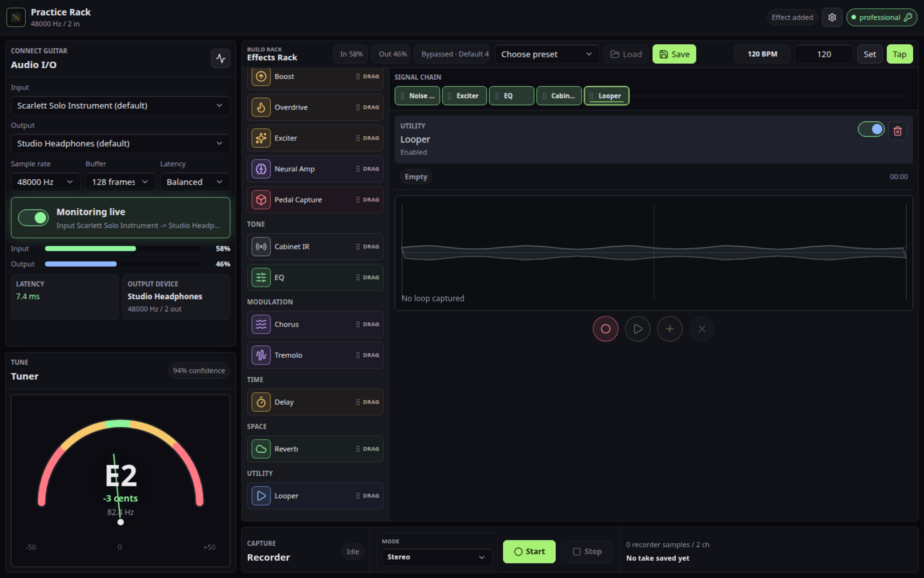The image size is (924, 578).
Task: Click the Tremolo waveform icon
Action: tap(261, 355)
